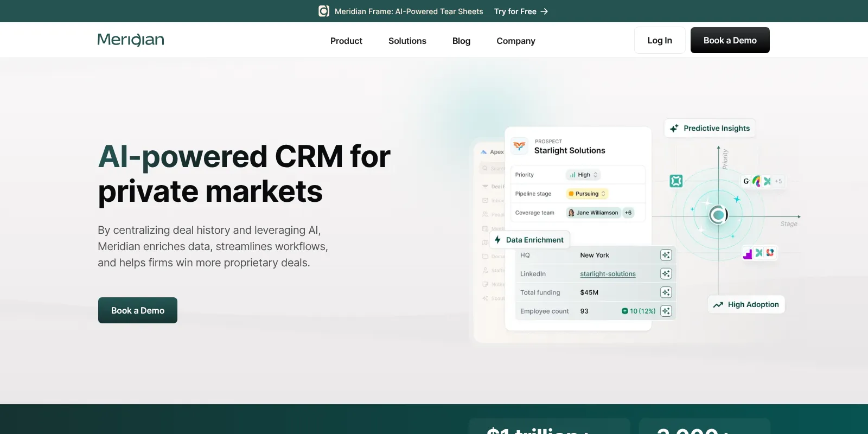Click the Apex logo in the sidebar
Screen dimensions: 868x434
coord(484,152)
